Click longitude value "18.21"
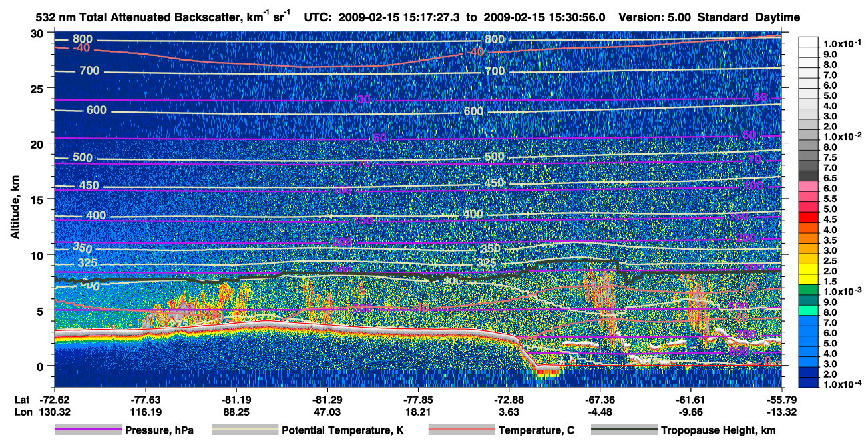The height and width of the screenshot is (445, 868). point(418,412)
